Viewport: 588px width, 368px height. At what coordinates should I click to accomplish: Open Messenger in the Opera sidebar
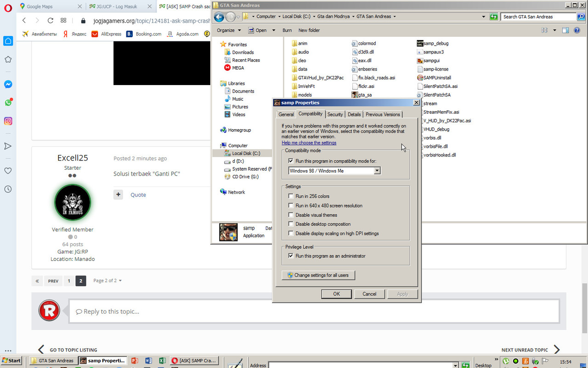click(8, 85)
